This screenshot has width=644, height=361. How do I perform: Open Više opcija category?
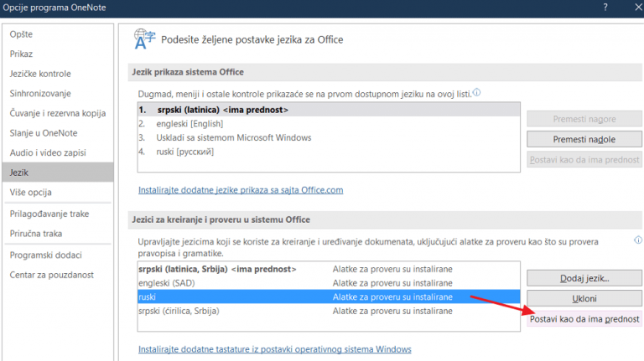[x=31, y=193]
